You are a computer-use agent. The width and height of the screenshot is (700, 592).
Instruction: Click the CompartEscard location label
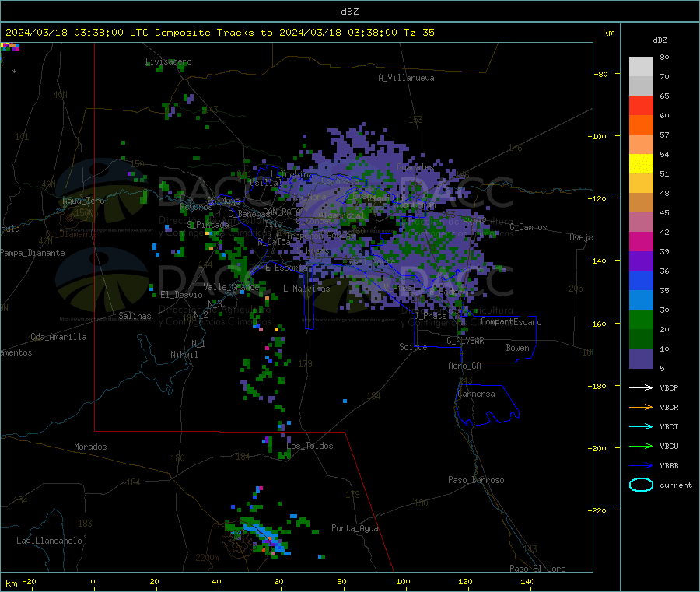pyautogui.click(x=511, y=321)
